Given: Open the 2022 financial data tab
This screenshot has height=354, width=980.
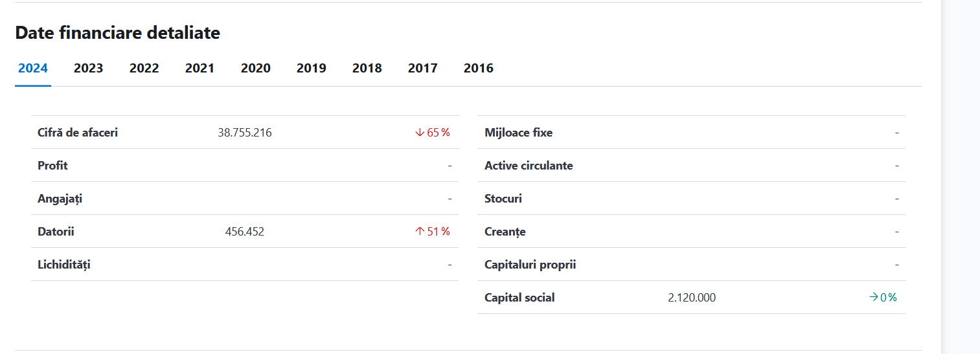Looking at the screenshot, I should point(144,68).
